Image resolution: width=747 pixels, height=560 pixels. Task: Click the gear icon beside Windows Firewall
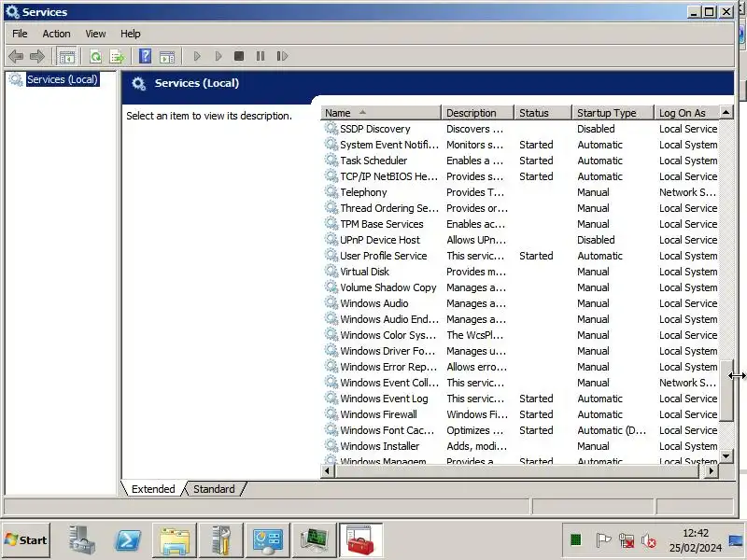click(x=331, y=413)
